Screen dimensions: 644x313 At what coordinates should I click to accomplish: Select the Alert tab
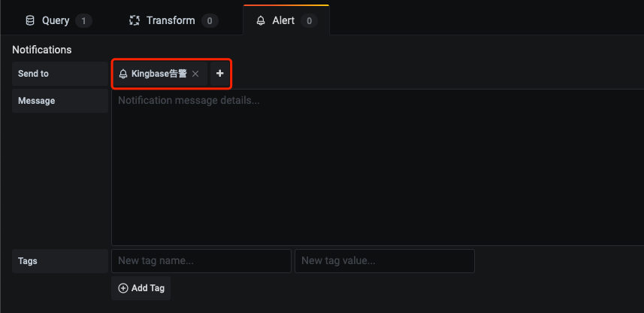pos(286,20)
